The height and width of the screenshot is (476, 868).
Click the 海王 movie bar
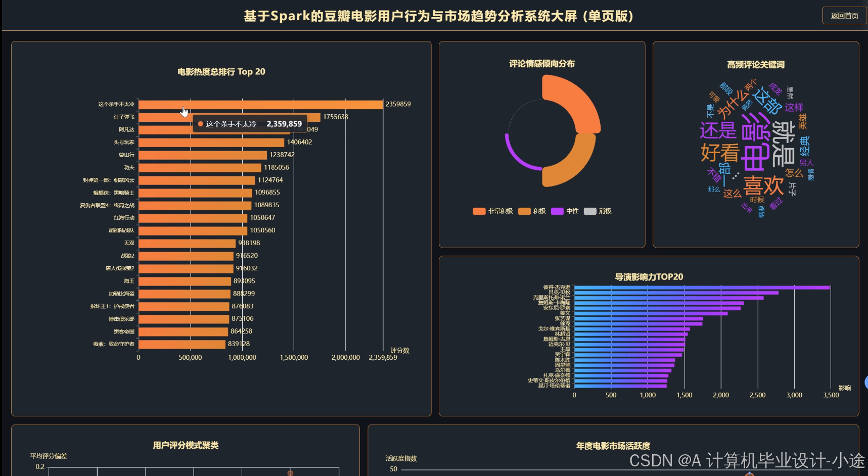click(x=185, y=281)
